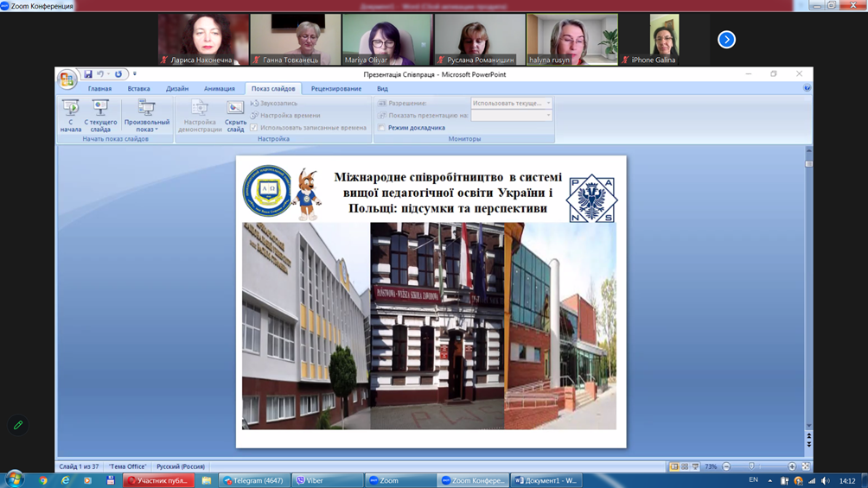Open the Произвольный показ dropdown

146,116
